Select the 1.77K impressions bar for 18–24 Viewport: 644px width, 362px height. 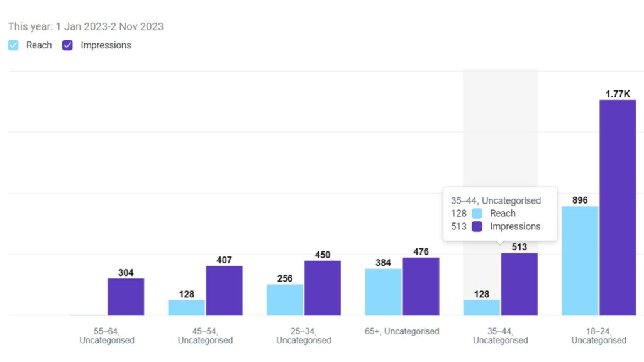618,207
